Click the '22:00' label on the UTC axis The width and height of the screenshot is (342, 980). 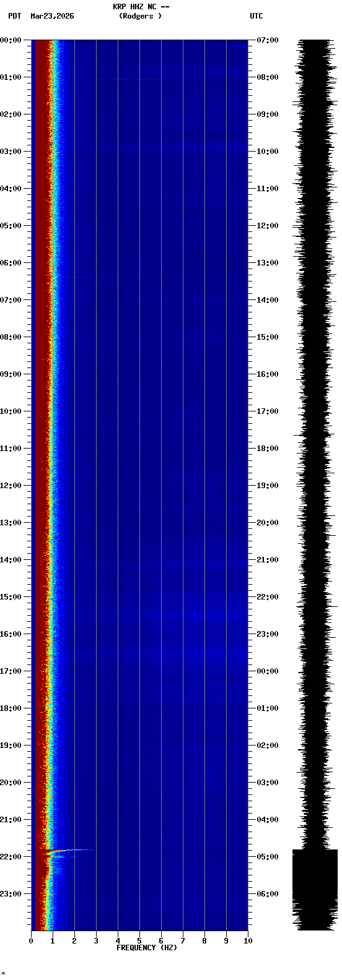[268, 597]
